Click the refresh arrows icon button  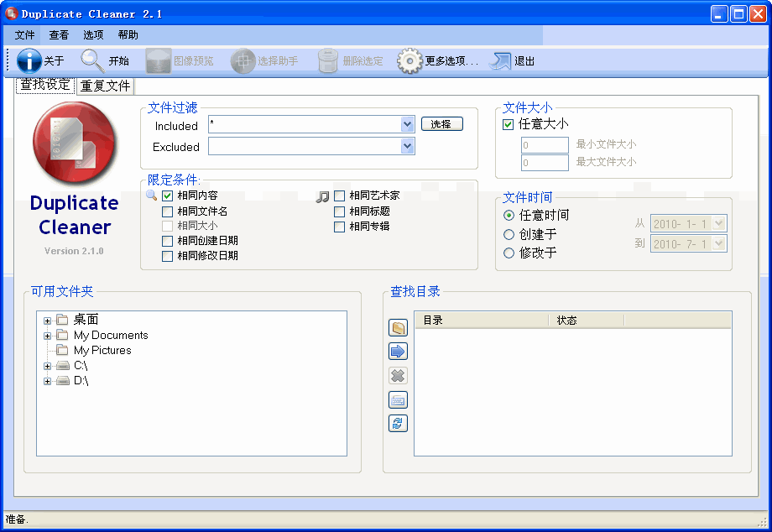coord(398,424)
